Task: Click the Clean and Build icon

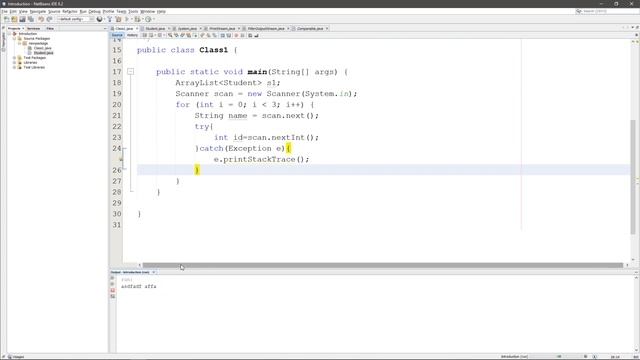Action: [118, 19]
